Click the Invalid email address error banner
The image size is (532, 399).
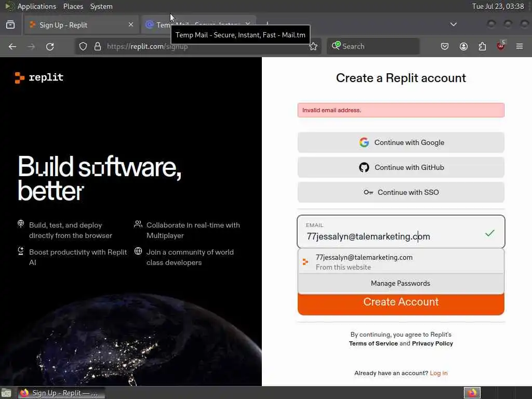click(x=401, y=110)
